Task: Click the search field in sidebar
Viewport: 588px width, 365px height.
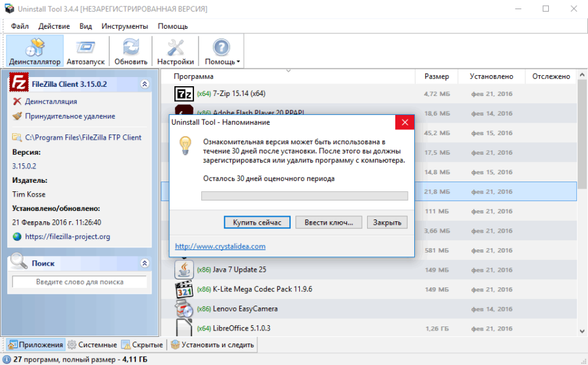Action: (80, 282)
